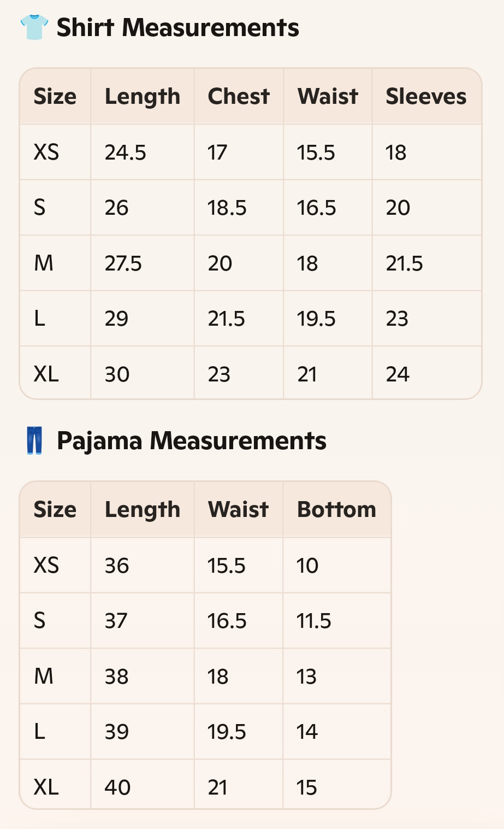Select shirt L sleeves value 23

pos(397,319)
